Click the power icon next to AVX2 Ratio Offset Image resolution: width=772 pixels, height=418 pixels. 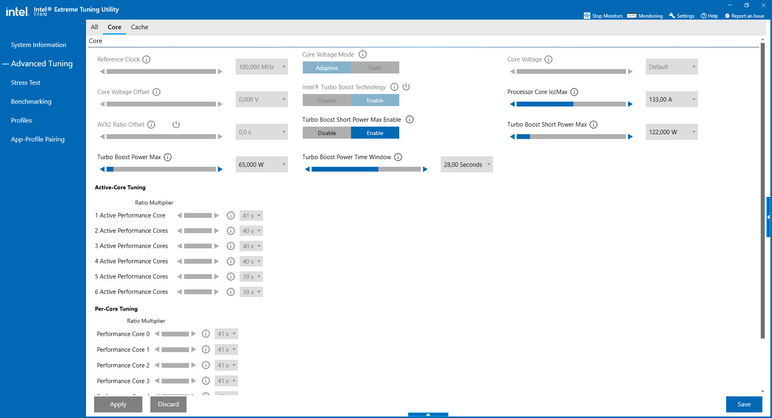(175, 124)
